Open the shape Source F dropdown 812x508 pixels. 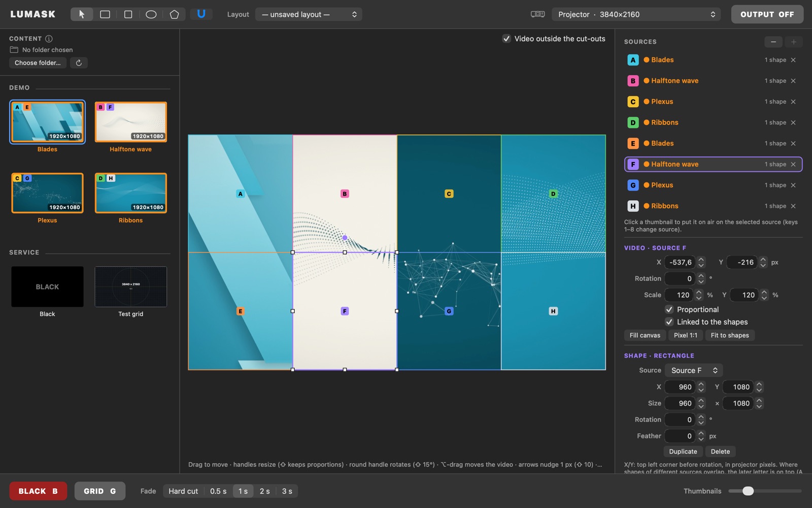[694, 370]
